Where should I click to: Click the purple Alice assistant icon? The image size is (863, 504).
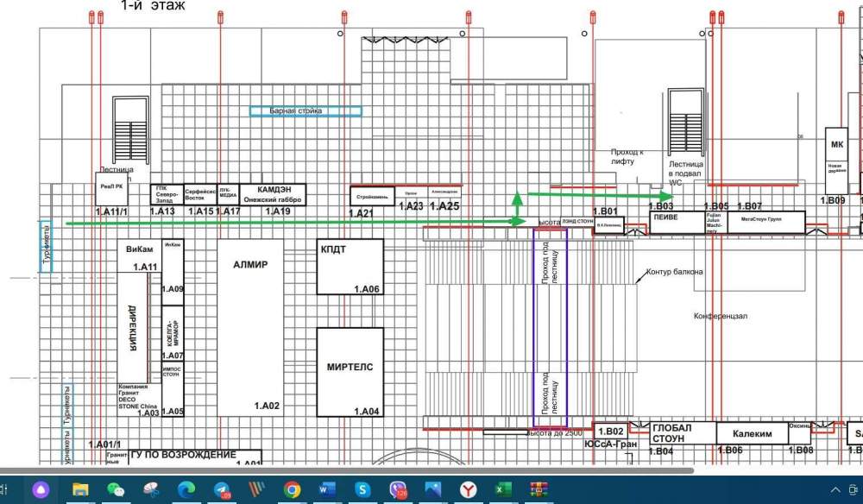[40, 489]
